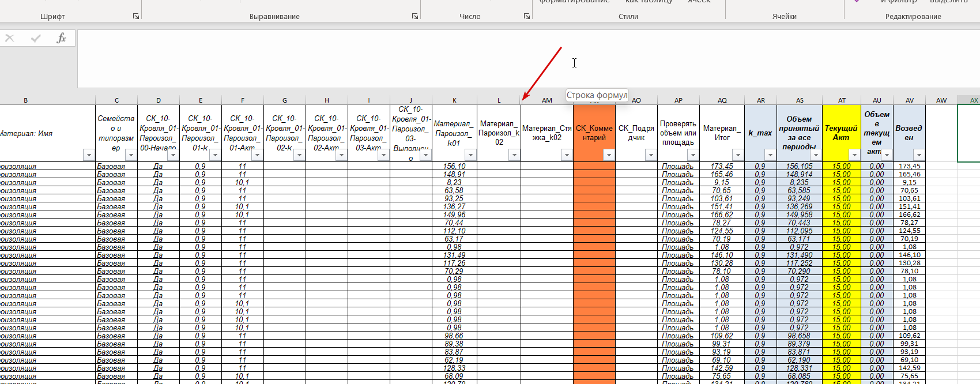Click the yellow Текущий Акт header cell
The image size is (980, 384).
(x=842, y=133)
